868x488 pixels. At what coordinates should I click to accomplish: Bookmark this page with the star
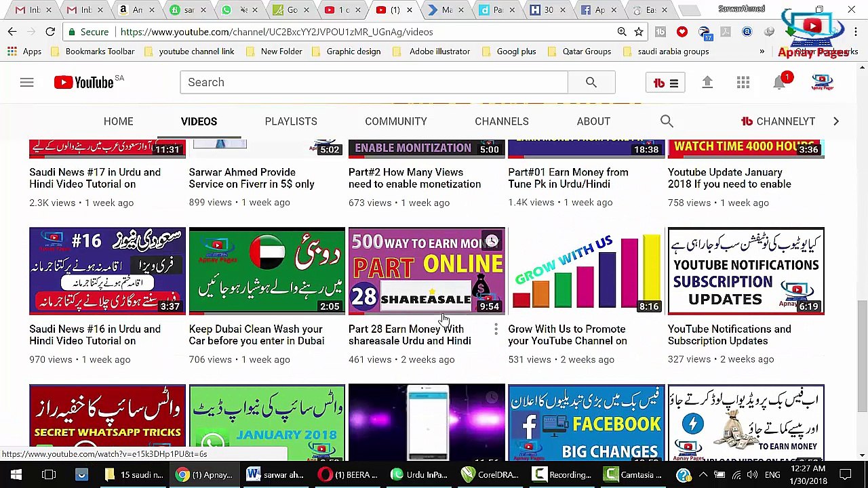tap(638, 32)
